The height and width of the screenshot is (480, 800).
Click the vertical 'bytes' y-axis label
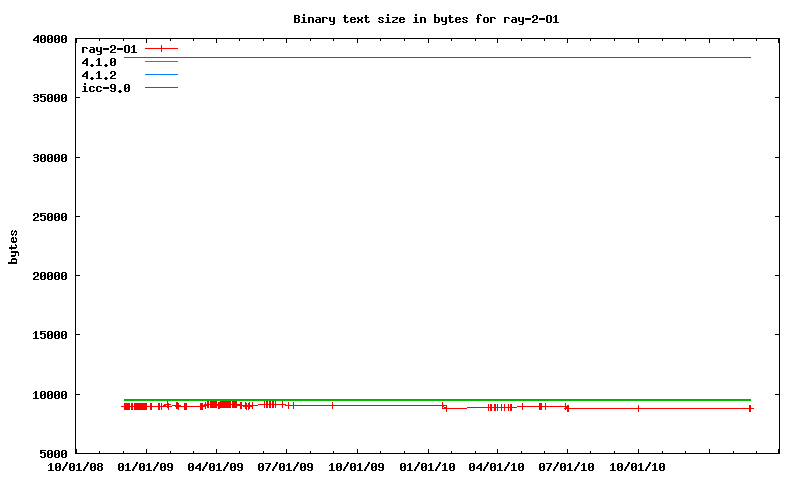[13, 247]
